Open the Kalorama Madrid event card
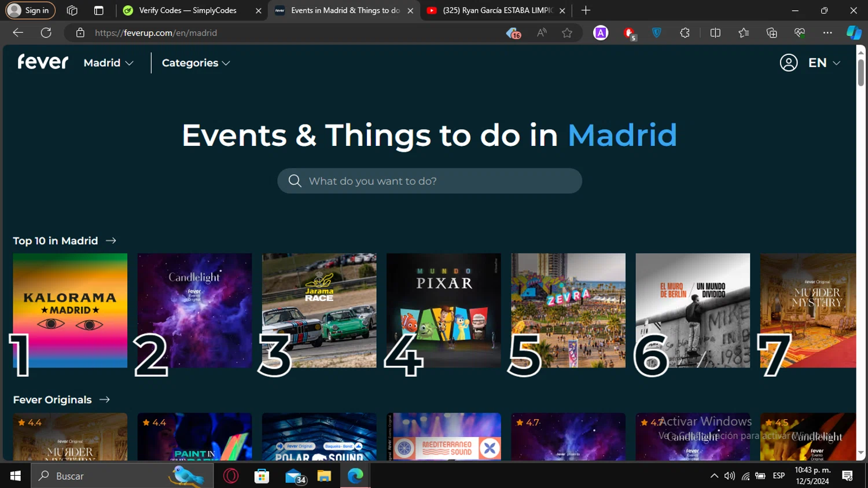The image size is (868, 488). 70,310
